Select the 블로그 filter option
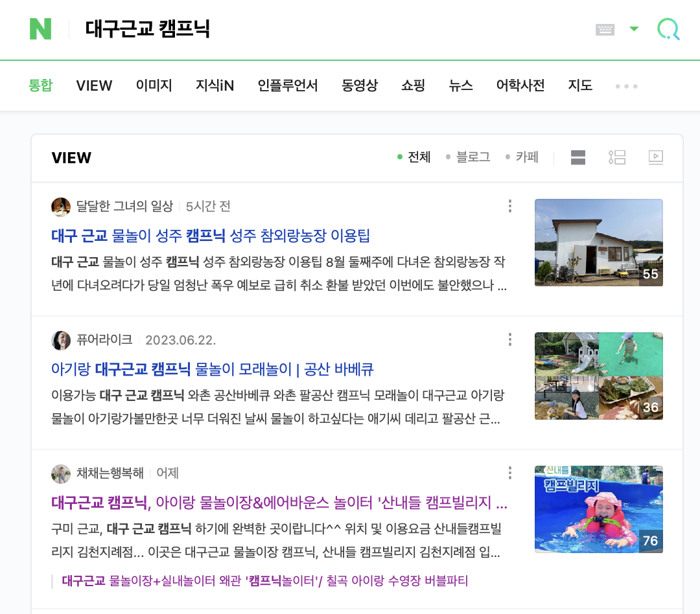Viewport: 700px width, 614px height. click(x=468, y=157)
